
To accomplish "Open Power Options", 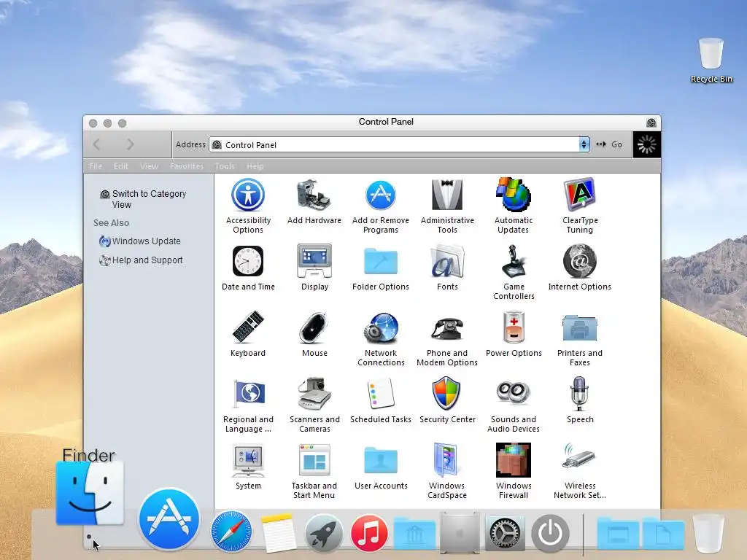I will coord(514,333).
